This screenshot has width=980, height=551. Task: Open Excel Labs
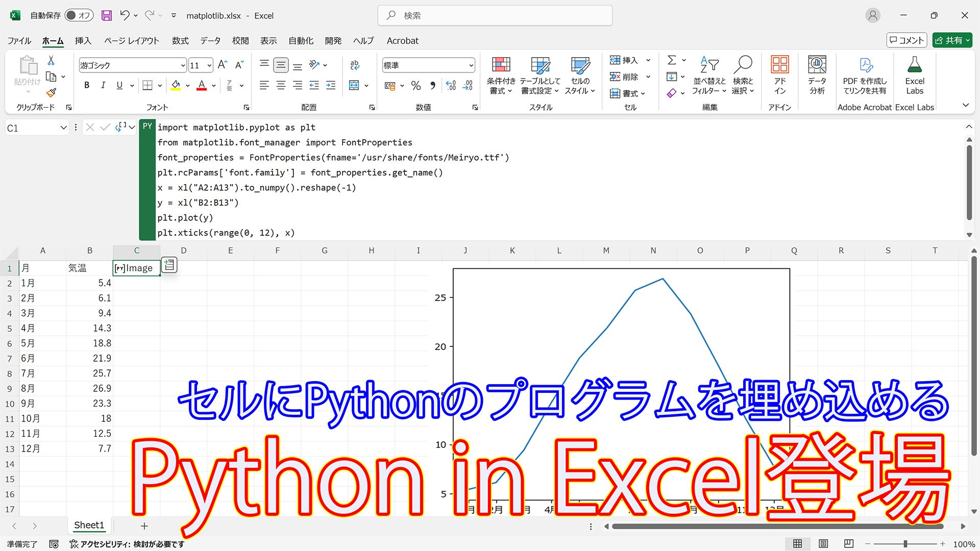[914, 76]
